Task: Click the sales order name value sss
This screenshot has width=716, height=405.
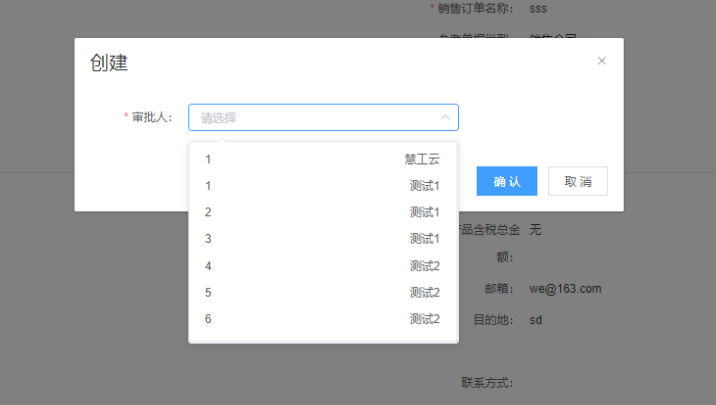Action: tap(538, 8)
